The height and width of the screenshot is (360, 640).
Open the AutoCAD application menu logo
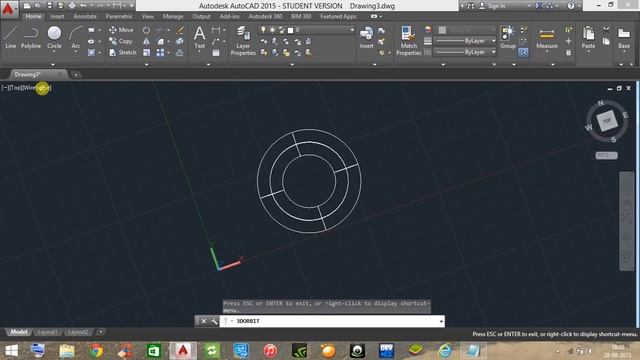[8, 9]
